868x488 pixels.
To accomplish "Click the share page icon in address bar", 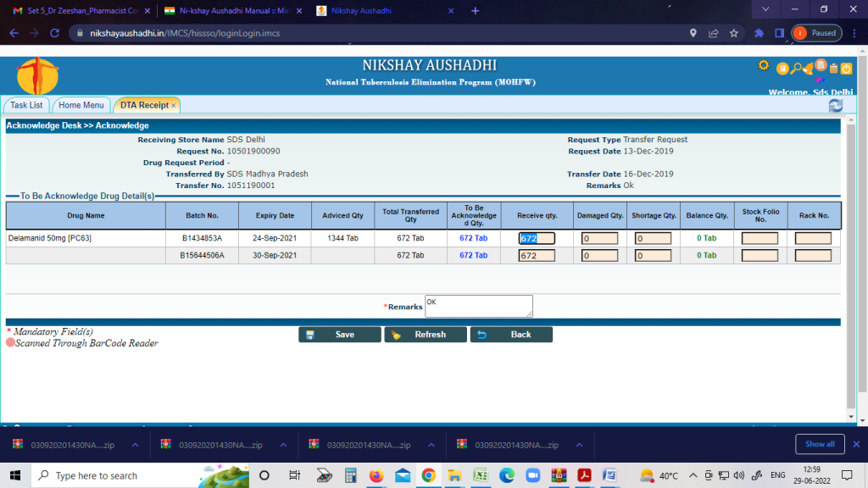I will coord(713,33).
